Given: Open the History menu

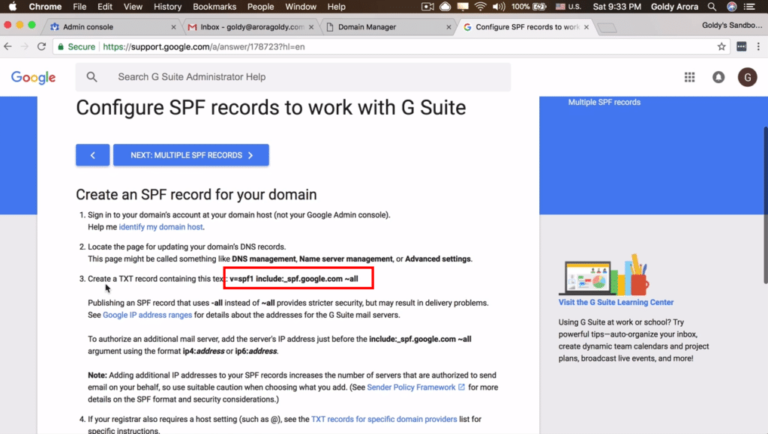Looking at the screenshot, I should (x=168, y=7).
